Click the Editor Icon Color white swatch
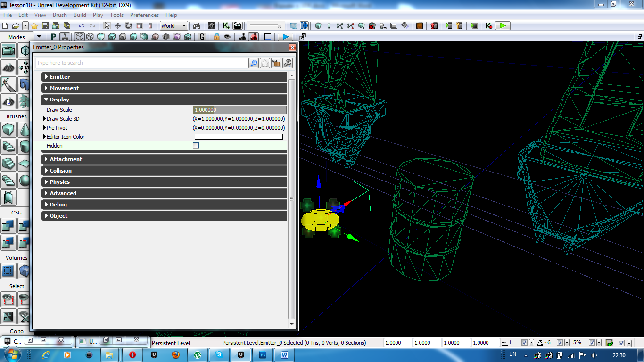This screenshot has width=644, height=362. (239, 137)
